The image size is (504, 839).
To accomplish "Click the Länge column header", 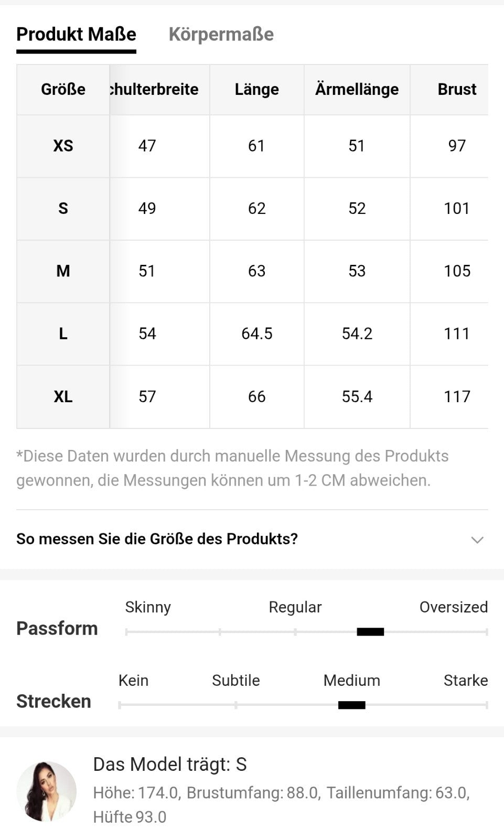I will point(256,90).
